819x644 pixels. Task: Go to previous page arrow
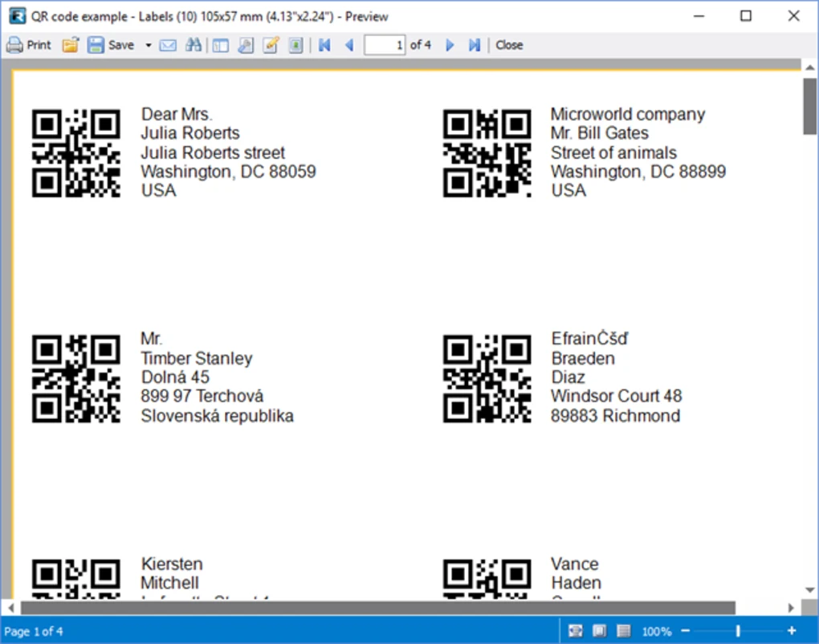[349, 45]
